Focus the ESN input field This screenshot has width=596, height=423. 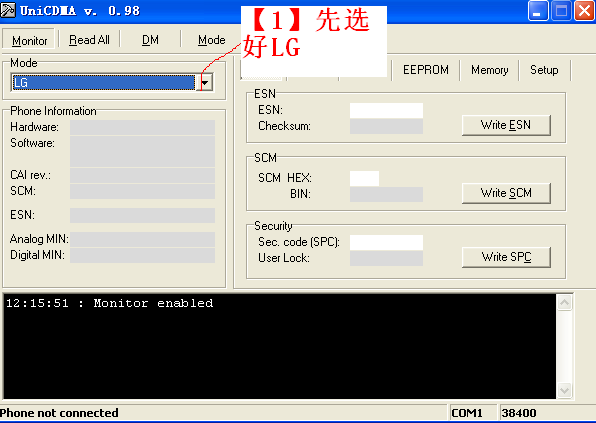pos(386,111)
